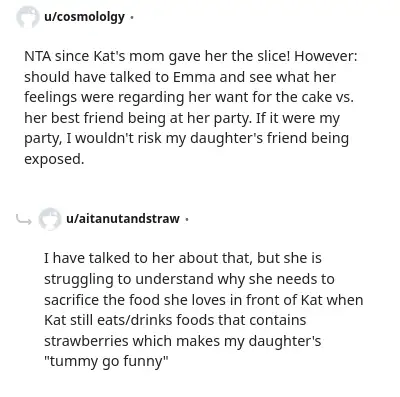
Task: Click the dot separator after u/aitanutandstraw
Action: click(186, 219)
